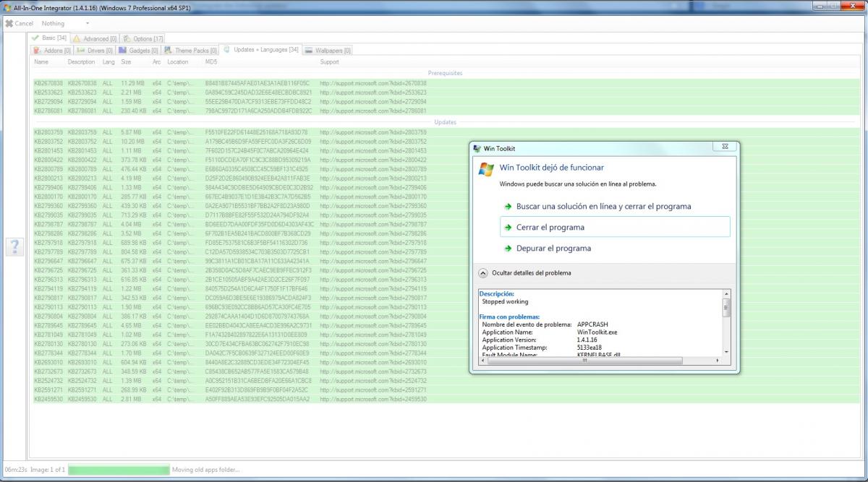Click the Updates + Languages tab icon
This screenshot has height=482, width=868.
(x=227, y=50)
